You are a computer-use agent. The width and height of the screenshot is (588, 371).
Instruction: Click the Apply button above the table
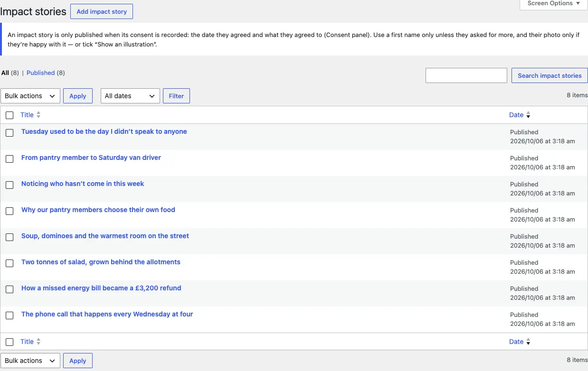[78, 96]
